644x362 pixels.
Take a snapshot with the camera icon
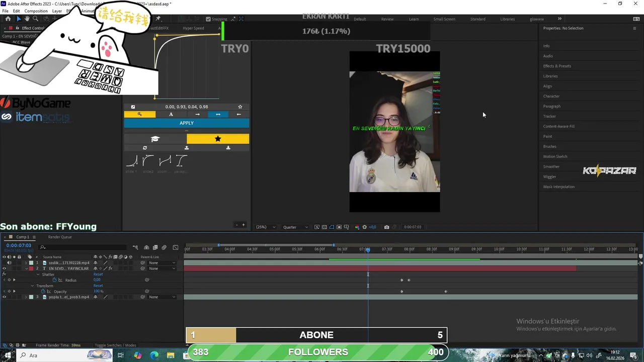click(386, 227)
